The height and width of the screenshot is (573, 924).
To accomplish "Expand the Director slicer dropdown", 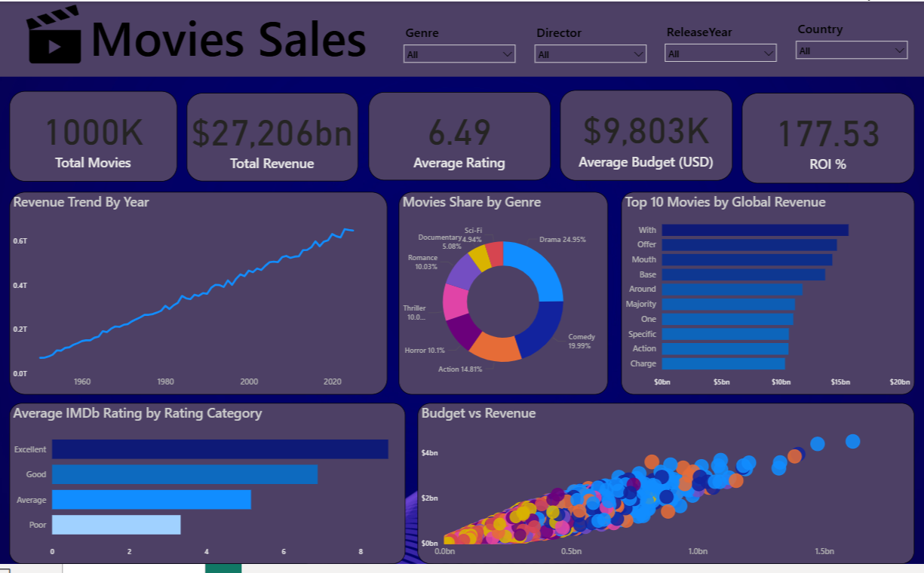I will tap(591, 54).
